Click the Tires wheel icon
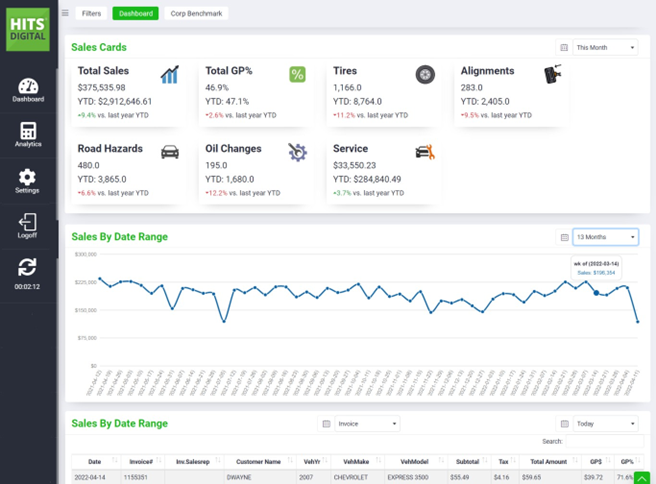The image size is (656, 484). point(425,75)
